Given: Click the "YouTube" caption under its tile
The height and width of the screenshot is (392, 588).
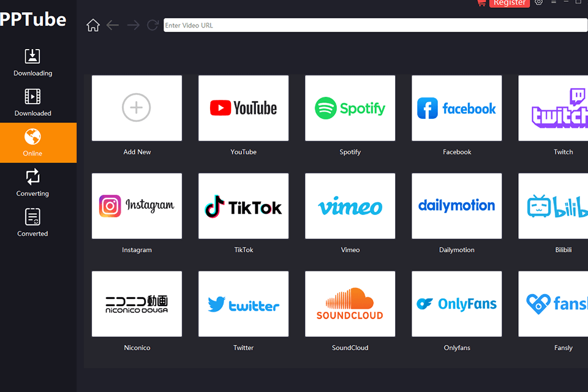Looking at the screenshot, I should click(243, 152).
